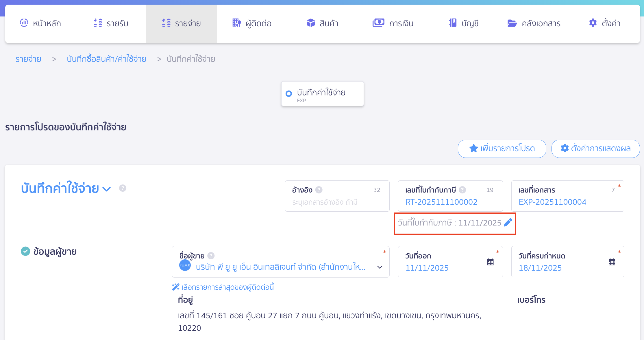Open calendar picker for วันที่ครบกำหนด
The width and height of the screenshot is (644, 340).
click(x=612, y=261)
